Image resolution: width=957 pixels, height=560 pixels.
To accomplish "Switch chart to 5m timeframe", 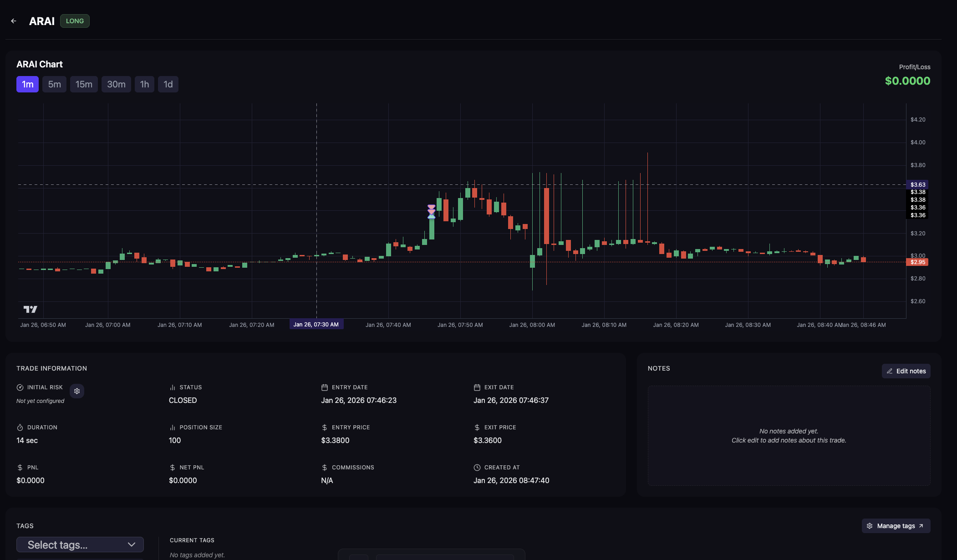I will coord(55,84).
